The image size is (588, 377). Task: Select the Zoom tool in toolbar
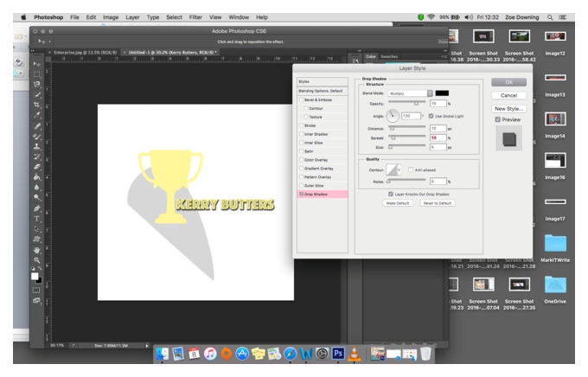coord(36,260)
